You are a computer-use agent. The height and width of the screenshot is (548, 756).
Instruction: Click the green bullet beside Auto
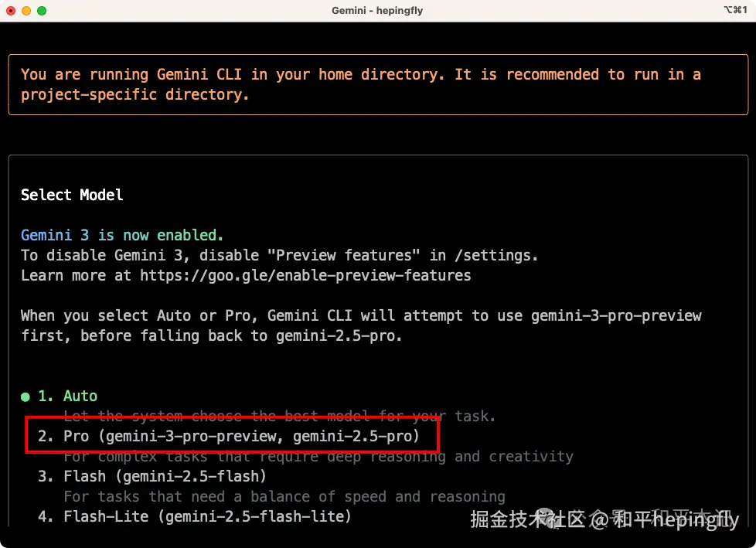(26, 397)
